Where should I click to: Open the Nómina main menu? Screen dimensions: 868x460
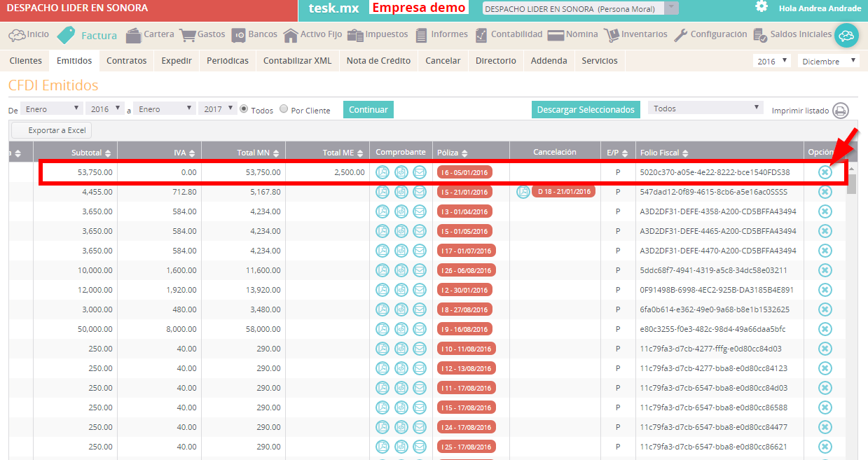coord(572,34)
